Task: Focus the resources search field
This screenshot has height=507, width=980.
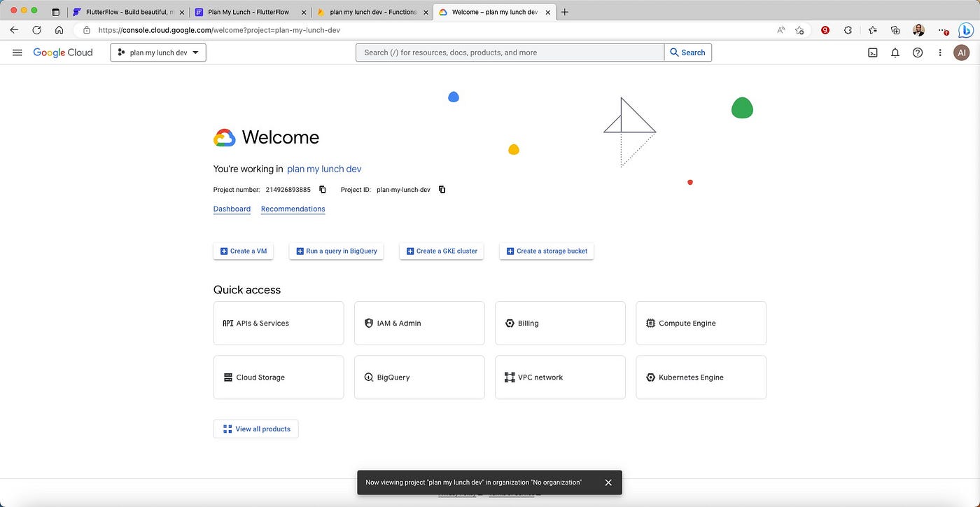Action: (x=510, y=53)
